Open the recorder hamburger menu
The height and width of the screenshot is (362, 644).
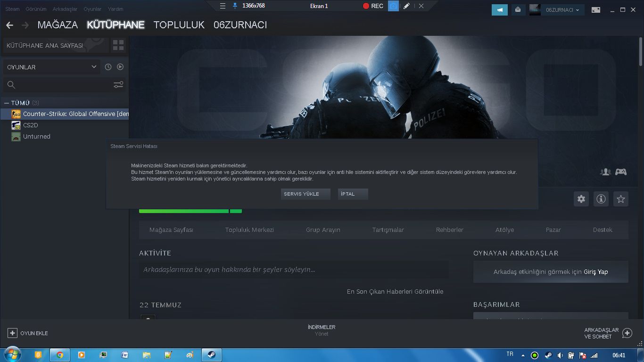[223, 6]
